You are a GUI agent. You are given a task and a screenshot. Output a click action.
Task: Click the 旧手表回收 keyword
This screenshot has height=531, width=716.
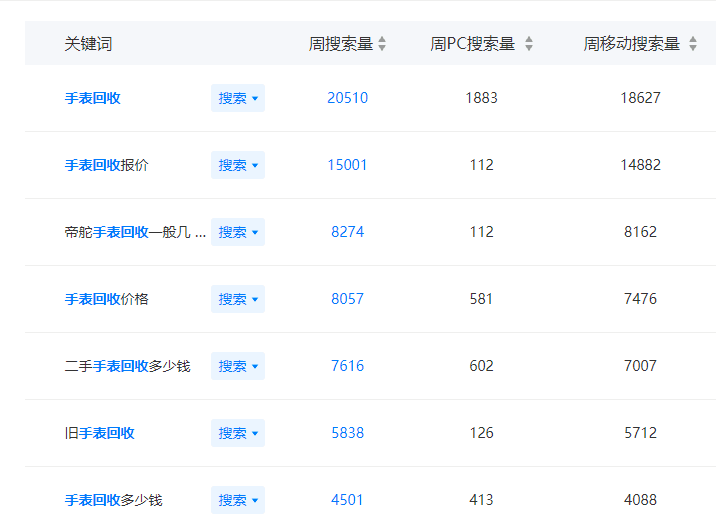coord(100,433)
